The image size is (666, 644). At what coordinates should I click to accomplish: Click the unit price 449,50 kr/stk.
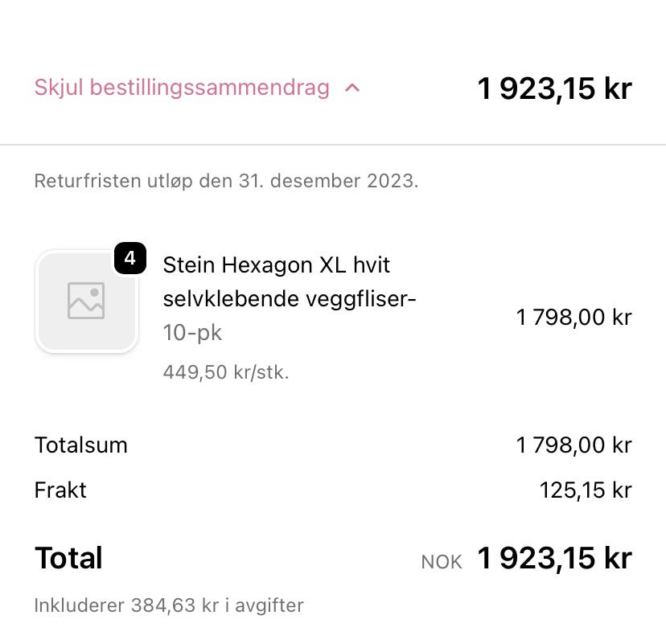[x=225, y=372]
